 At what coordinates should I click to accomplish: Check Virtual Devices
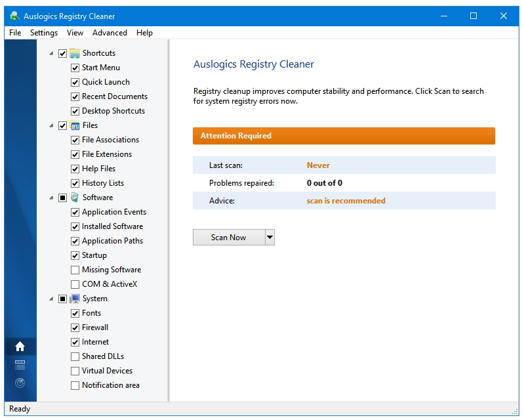tap(75, 371)
